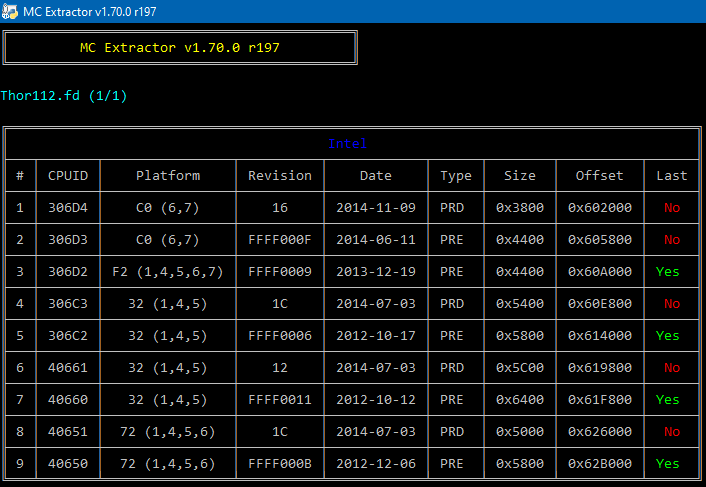Click size 0x3800 cell

click(x=520, y=207)
